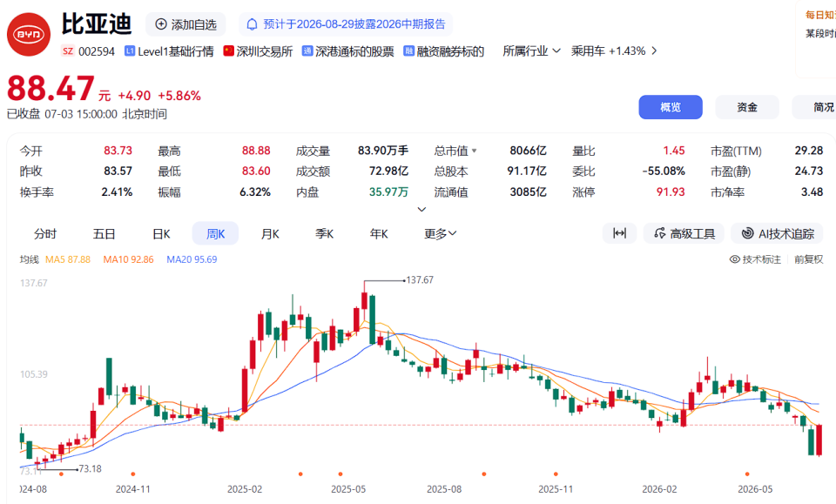Switch to the 五日 chart tab

click(x=104, y=233)
